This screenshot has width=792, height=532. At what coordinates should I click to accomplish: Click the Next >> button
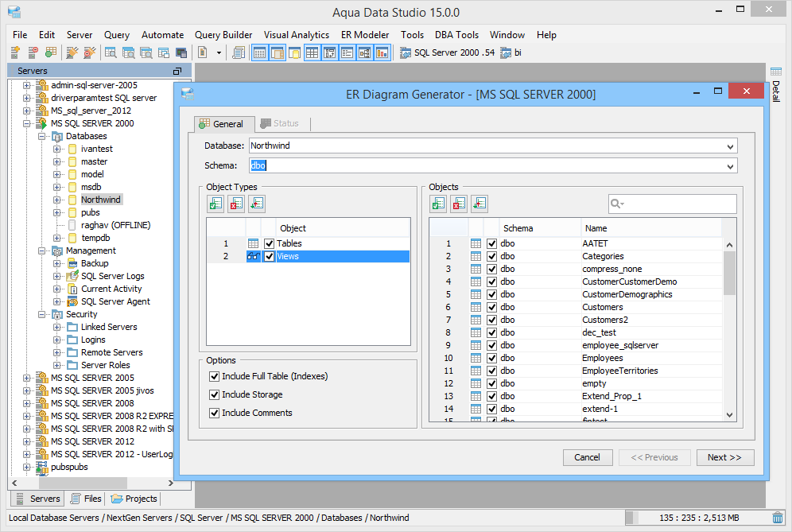[725, 457]
